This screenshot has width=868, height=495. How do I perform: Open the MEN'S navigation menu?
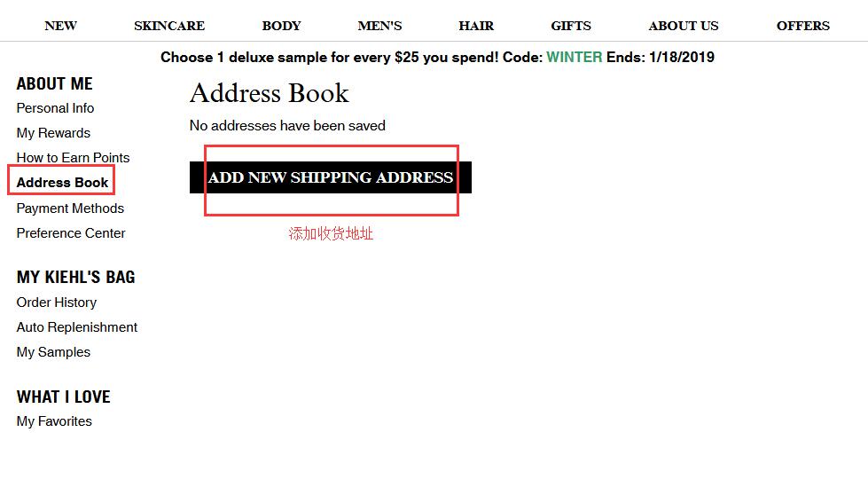coord(379,26)
